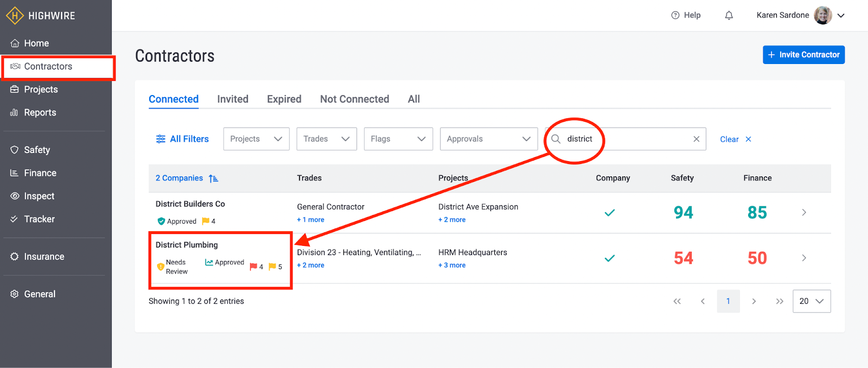Viewport: 868px width, 368px height.
Task: Click the Safety column header
Action: 682,178
